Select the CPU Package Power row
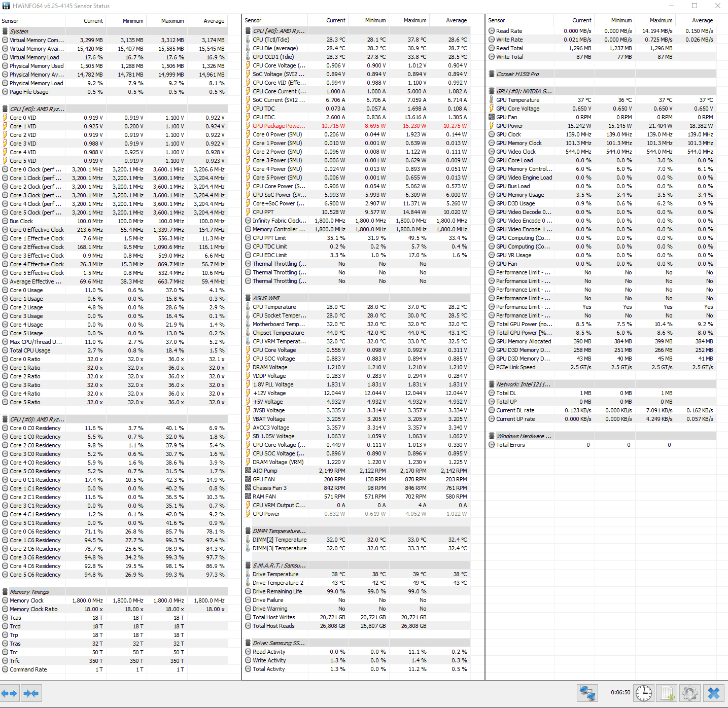This screenshot has width=728, height=708. point(357,126)
